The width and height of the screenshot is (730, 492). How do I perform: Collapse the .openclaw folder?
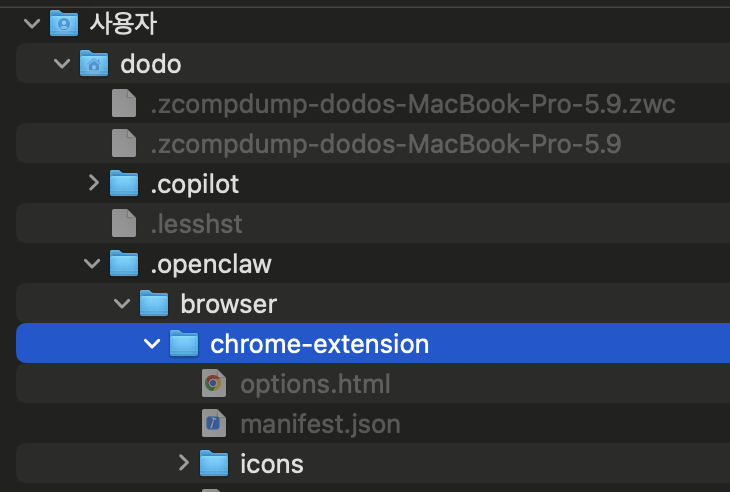92,263
